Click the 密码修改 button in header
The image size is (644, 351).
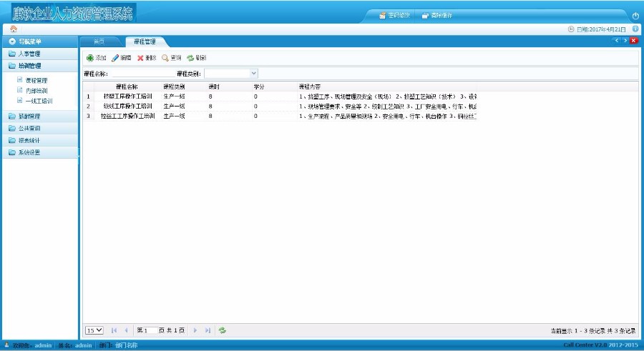pos(394,16)
